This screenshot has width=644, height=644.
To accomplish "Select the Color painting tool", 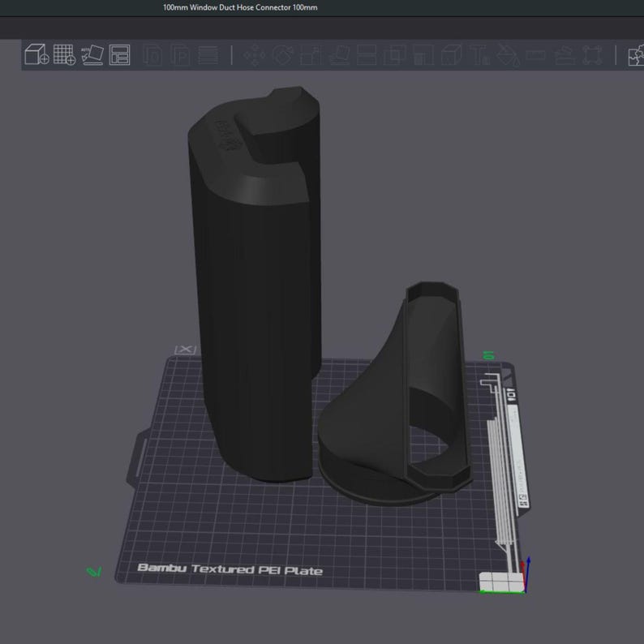I will pyautogui.click(x=508, y=55).
